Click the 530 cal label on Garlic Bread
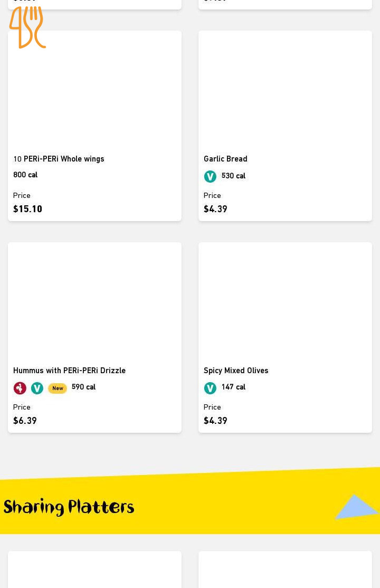The width and height of the screenshot is (380, 588). pyautogui.click(x=233, y=176)
